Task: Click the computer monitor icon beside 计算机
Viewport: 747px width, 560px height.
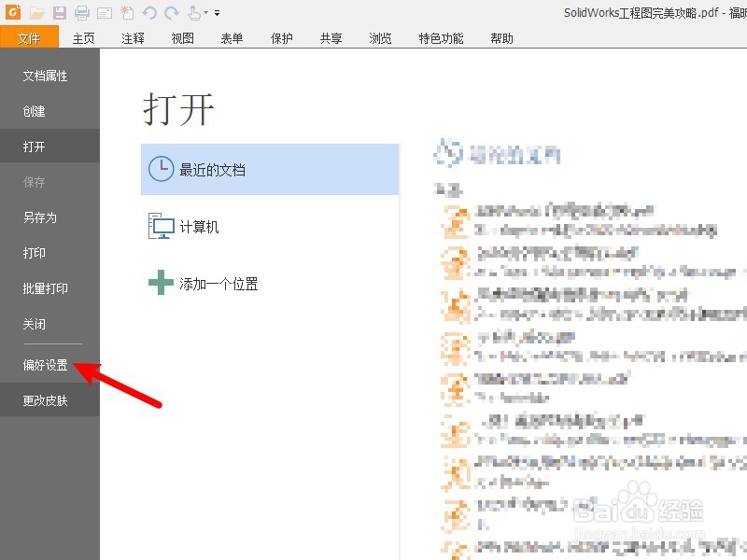Action: pyautogui.click(x=161, y=226)
